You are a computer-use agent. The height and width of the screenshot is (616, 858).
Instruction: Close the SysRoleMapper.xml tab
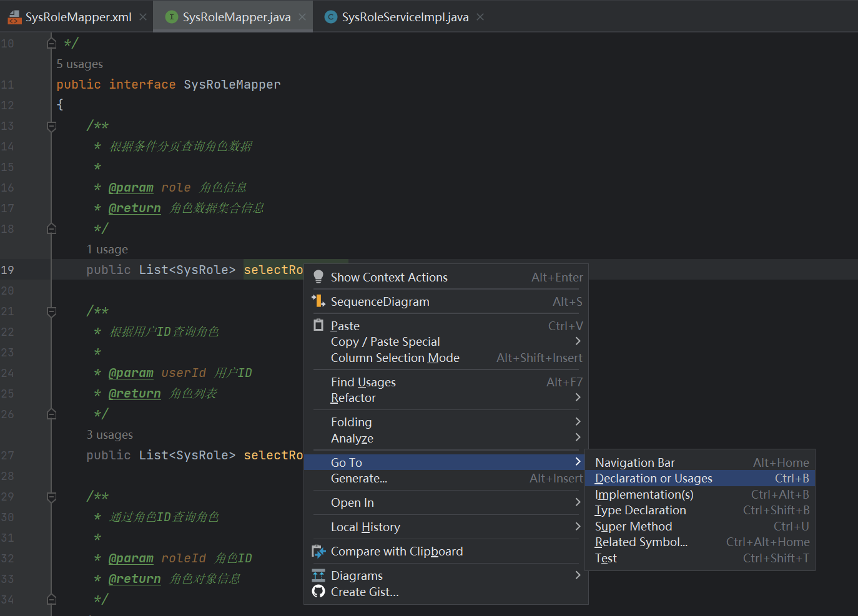pos(143,17)
